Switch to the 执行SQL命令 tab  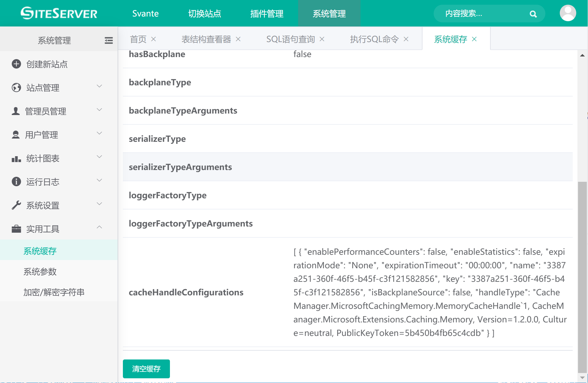tap(374, 39)
